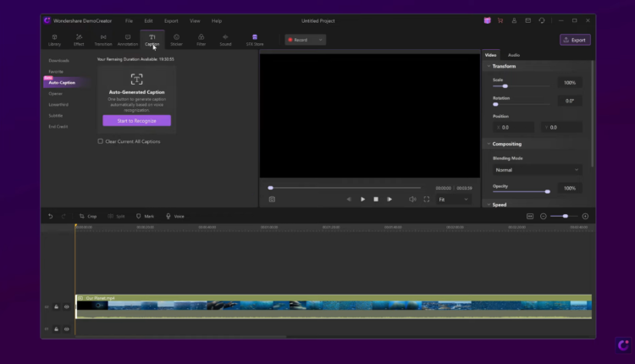The width and height of the screenshot is (635, 364).
Task: Open the File menu
Action: point(129,20)
